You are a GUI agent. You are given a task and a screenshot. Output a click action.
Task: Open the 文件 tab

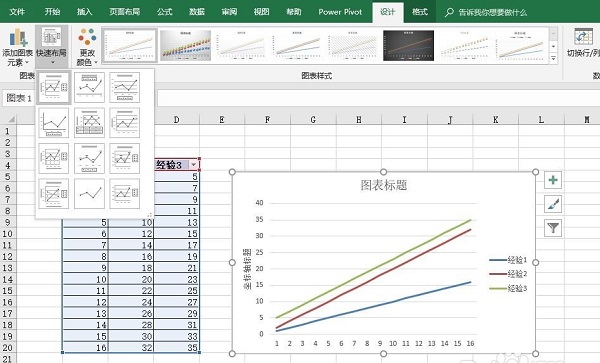coord(17,12)
